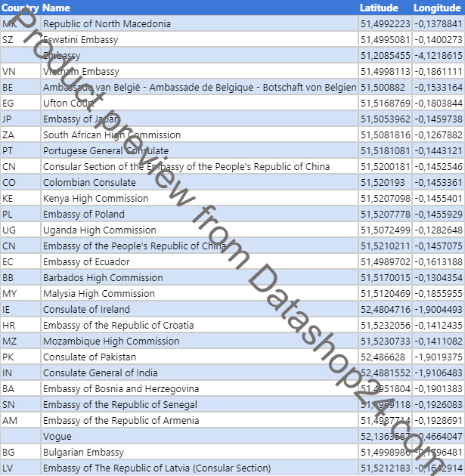Click the Latitude column header

click(385, 8)
